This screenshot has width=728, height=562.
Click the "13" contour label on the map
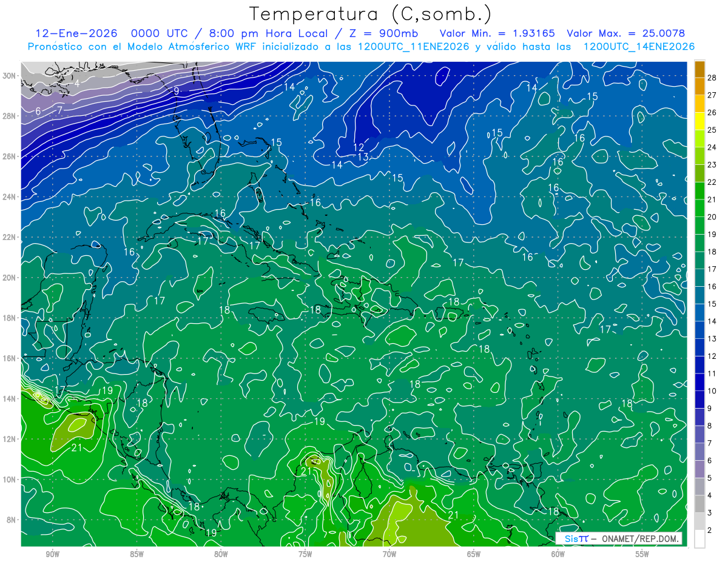pos(363,157)
